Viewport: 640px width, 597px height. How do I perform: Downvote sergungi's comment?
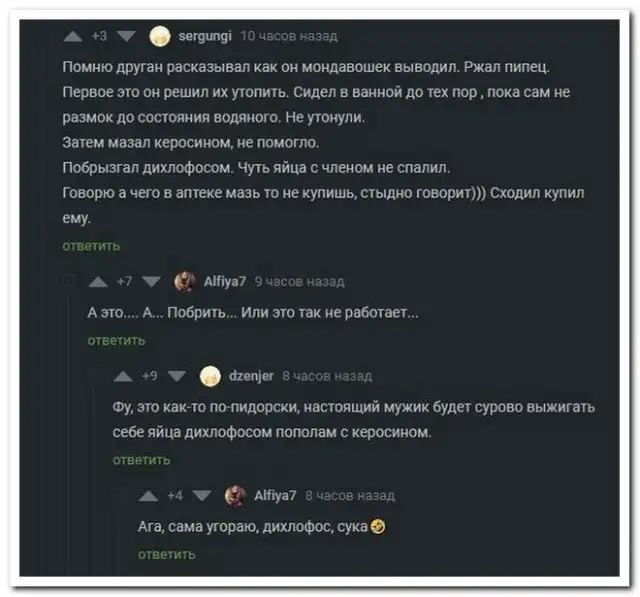tap(126, 37)
